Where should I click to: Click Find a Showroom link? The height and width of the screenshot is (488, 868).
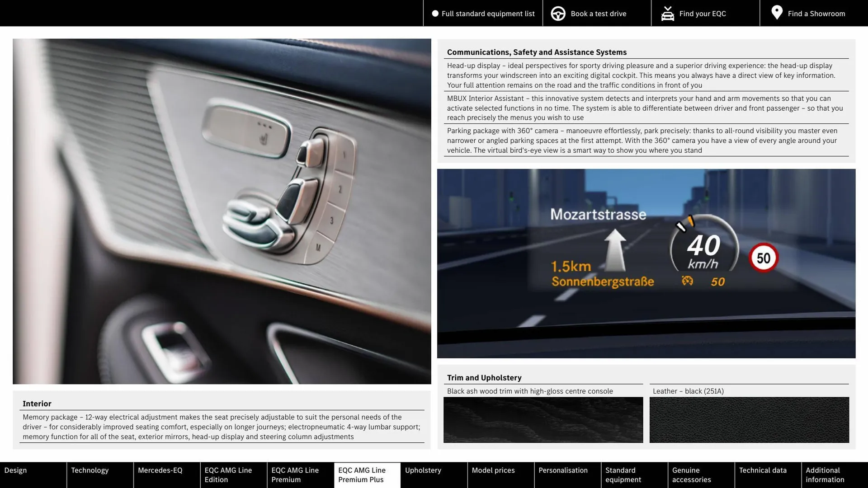(x=817, y=13)
